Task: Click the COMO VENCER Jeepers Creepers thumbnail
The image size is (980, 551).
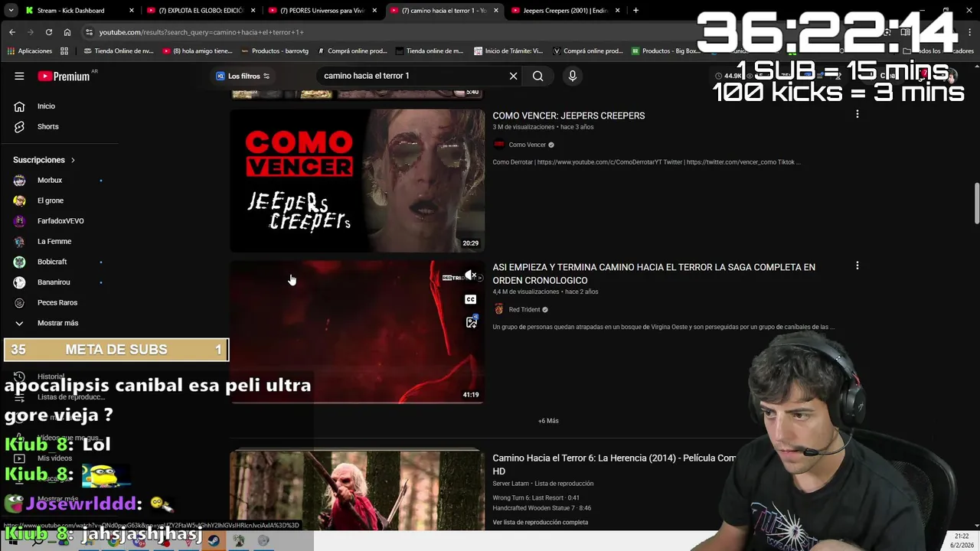Action: (x=357, y=181)
